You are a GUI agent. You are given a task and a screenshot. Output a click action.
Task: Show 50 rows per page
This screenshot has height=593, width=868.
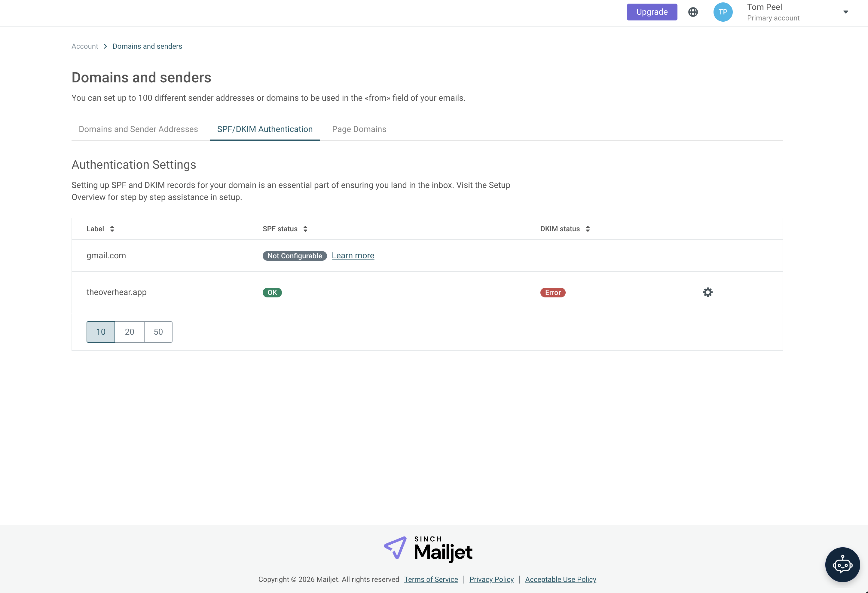point(158,332)
